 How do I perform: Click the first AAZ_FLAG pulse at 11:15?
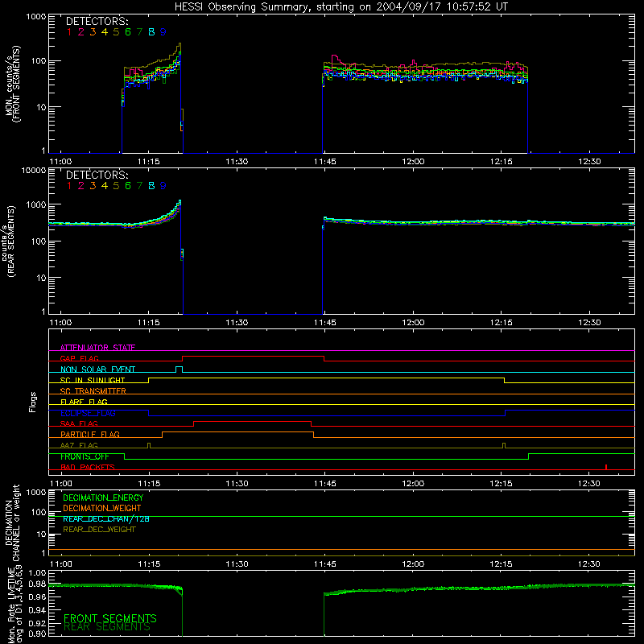click(x=149, y=446)
